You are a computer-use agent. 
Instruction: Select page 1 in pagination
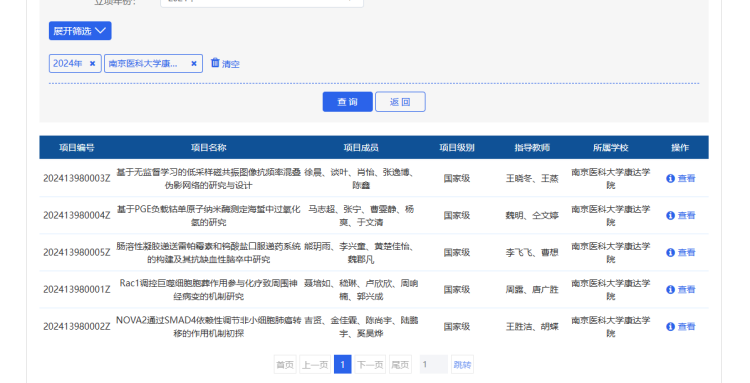click(x=342, y=365)
